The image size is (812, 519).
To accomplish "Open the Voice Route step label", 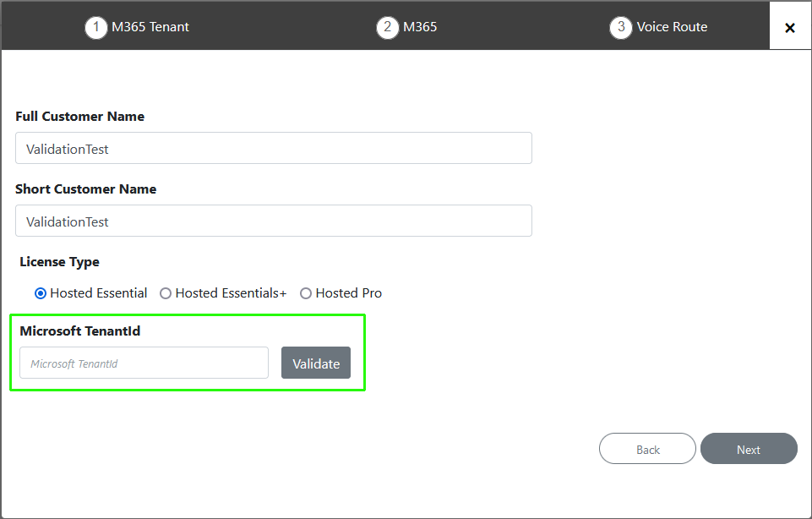I will pos(672,27).
